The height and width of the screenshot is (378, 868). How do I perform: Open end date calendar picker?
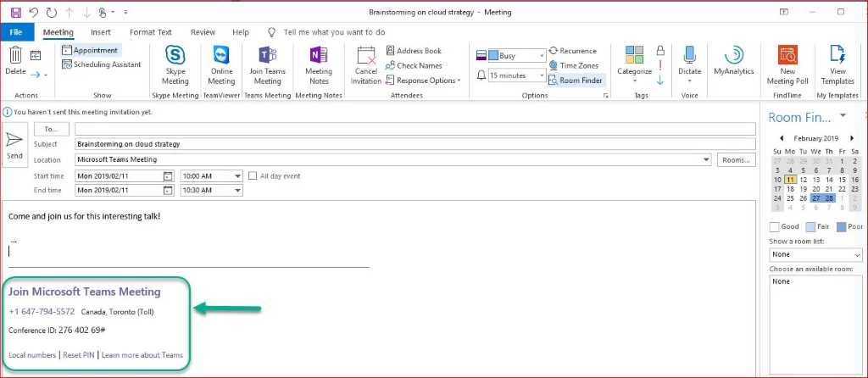[168, 191]
